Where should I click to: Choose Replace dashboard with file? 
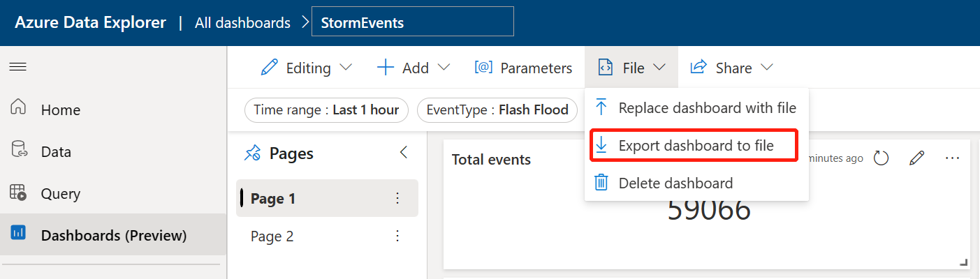pyautogui.click(x=696, y=108)
